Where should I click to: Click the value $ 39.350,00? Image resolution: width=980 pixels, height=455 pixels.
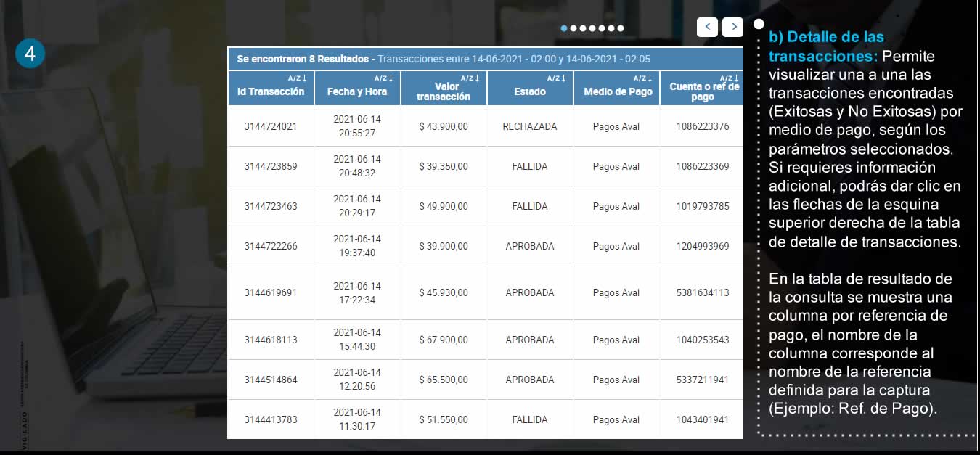(x=444, y=166)
